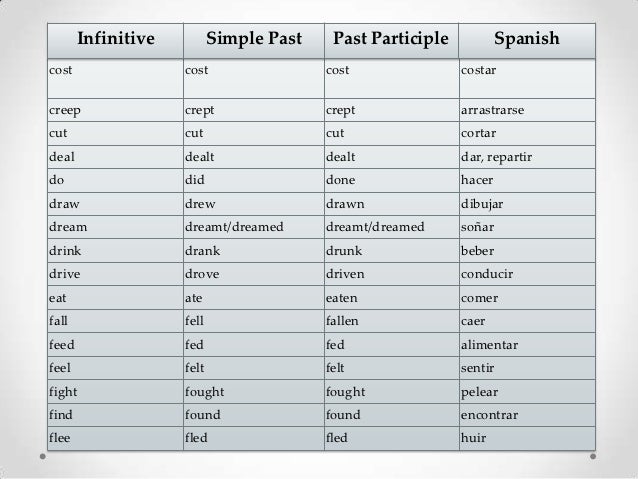Select the 'eaten' past participle cell
Image resolution: width=638 pixels, height=479 pixels.
pos(391,298)
